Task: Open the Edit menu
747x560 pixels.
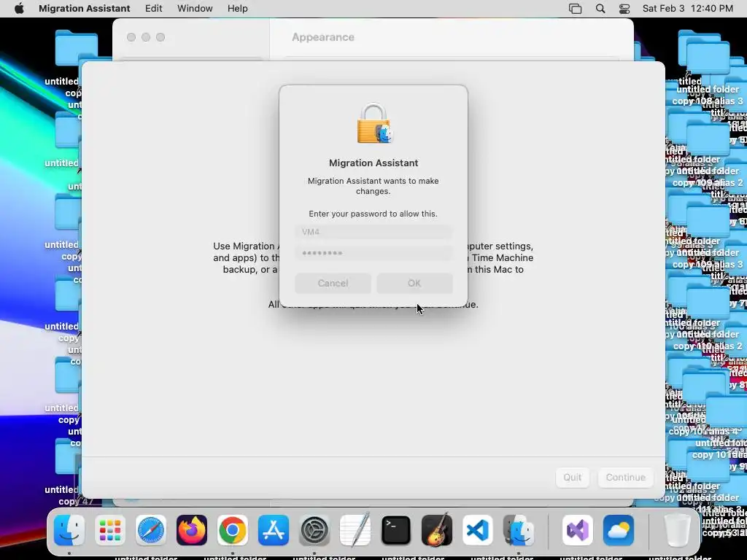Action: coord(153,9)
